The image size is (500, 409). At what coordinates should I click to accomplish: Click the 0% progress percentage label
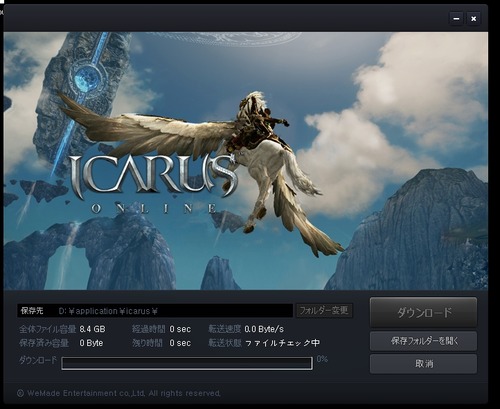322,359
